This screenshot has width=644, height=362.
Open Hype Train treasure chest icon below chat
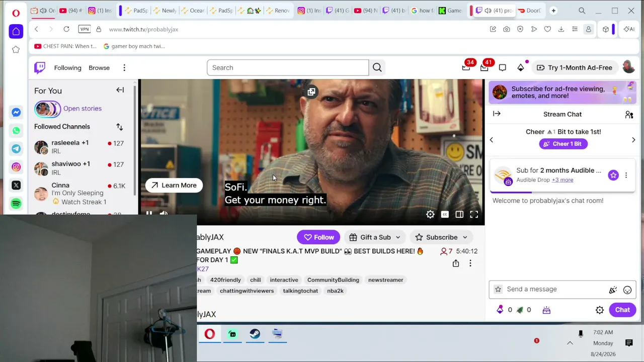click(x=546, y=310)
